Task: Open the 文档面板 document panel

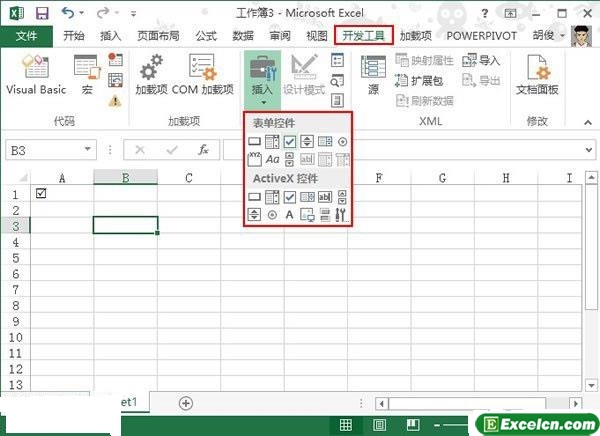Action: 537,75
